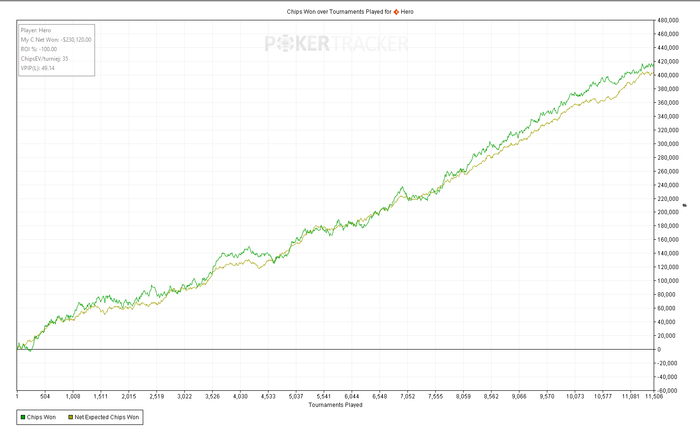Select the 'Net Expected Chips Won' legend label
The height and width of the screenshot is (432, 700).
[x=107, y=417]
